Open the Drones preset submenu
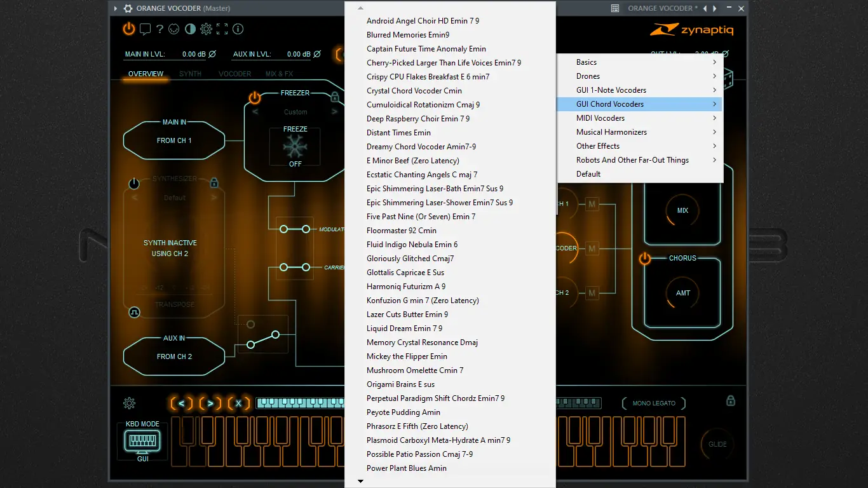The image size is (868, 488). (588, 76)
